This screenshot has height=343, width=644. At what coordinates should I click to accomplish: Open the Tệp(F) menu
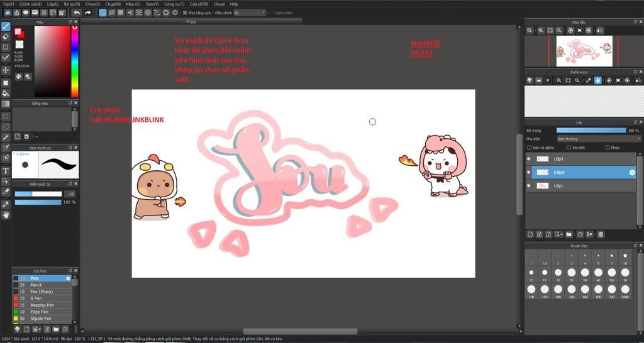[8, 4]
